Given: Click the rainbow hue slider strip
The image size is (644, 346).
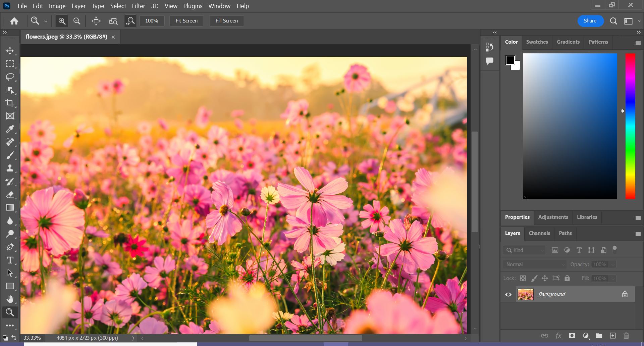Looking at the screenshot, I should tap(630, 126).
